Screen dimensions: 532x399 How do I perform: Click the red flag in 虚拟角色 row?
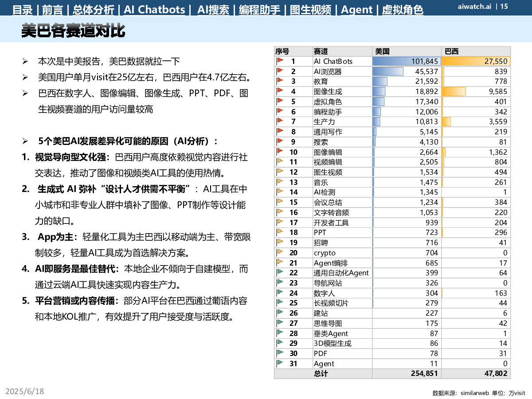pyautogui.click(x=280, y=101)
